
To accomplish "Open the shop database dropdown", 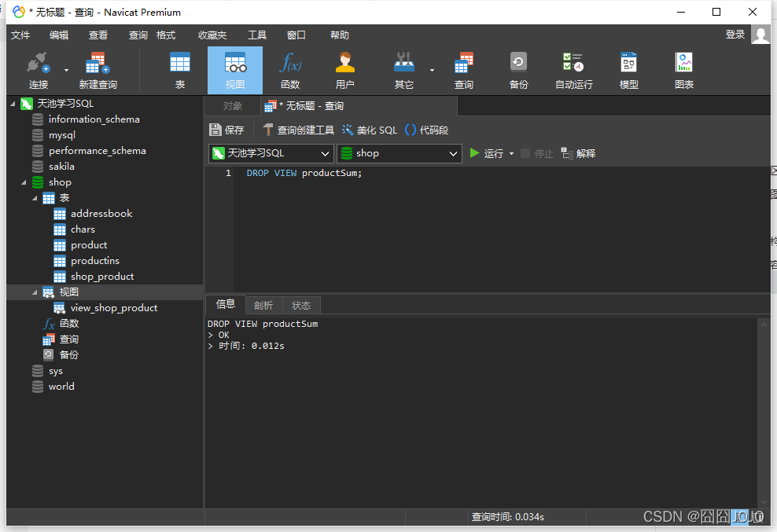I will (x=400, y=153).
